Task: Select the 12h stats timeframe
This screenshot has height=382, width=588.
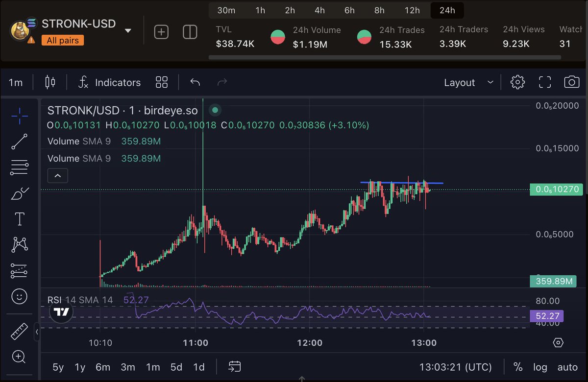Action: 412,10
